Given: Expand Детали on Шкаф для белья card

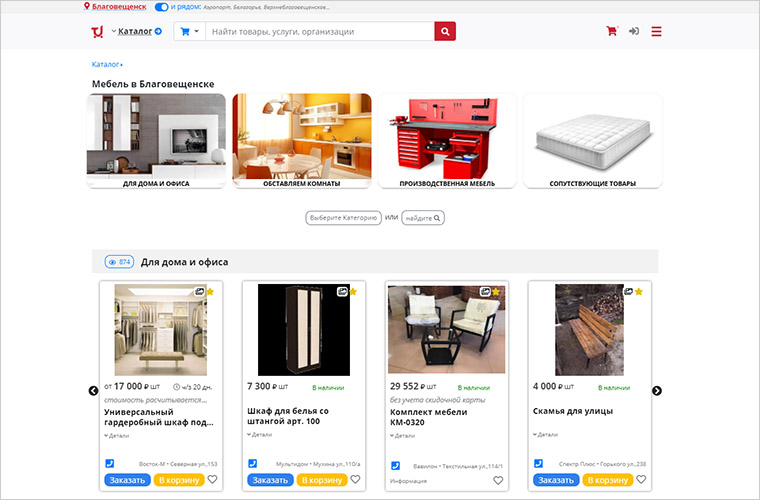Looking at the screenshot, I should [260, 435].
